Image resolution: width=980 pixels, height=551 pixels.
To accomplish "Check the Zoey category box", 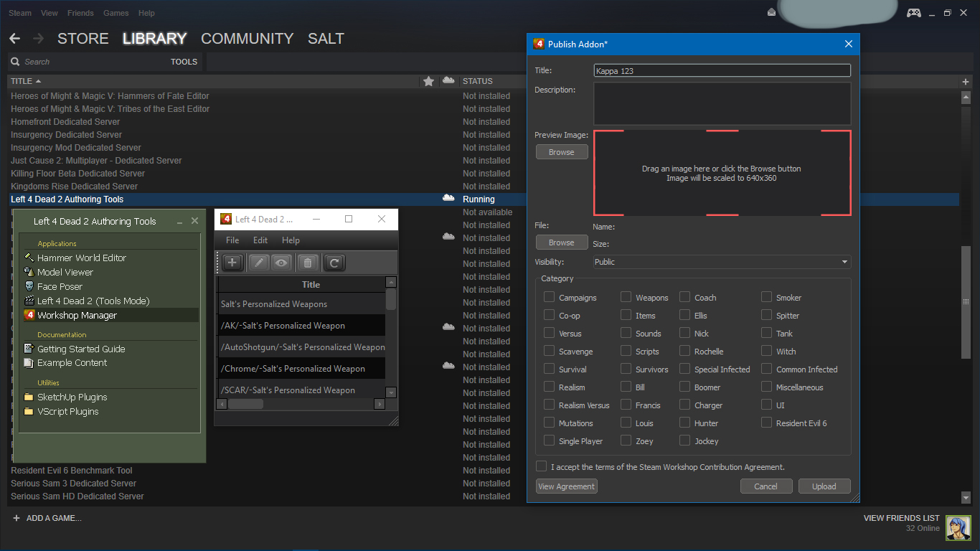I will (x=626, y=441).
